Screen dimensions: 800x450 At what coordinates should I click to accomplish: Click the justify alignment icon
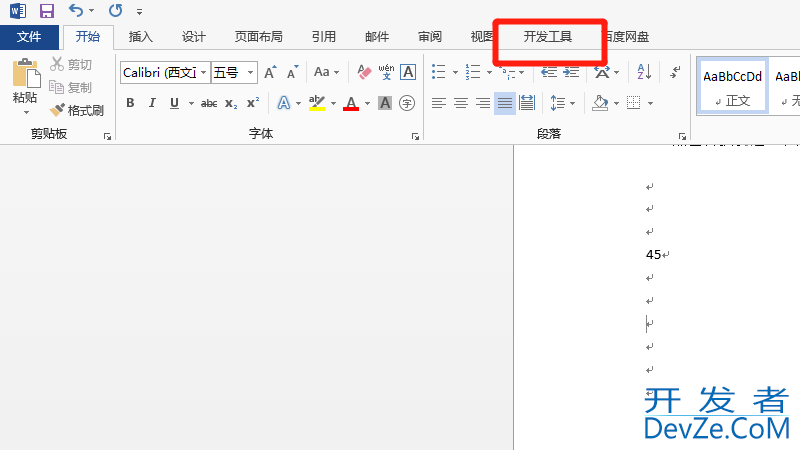(x=505, y=103)
